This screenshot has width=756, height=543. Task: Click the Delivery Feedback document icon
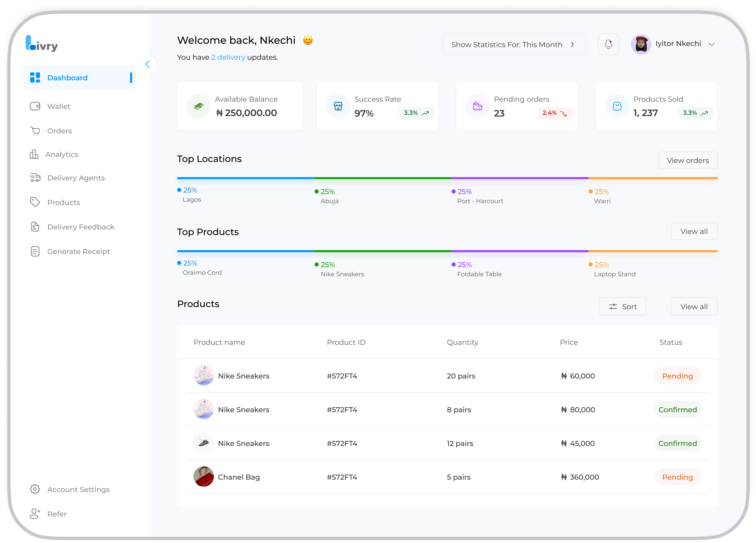pyautogui.click(x=35, y=227)
